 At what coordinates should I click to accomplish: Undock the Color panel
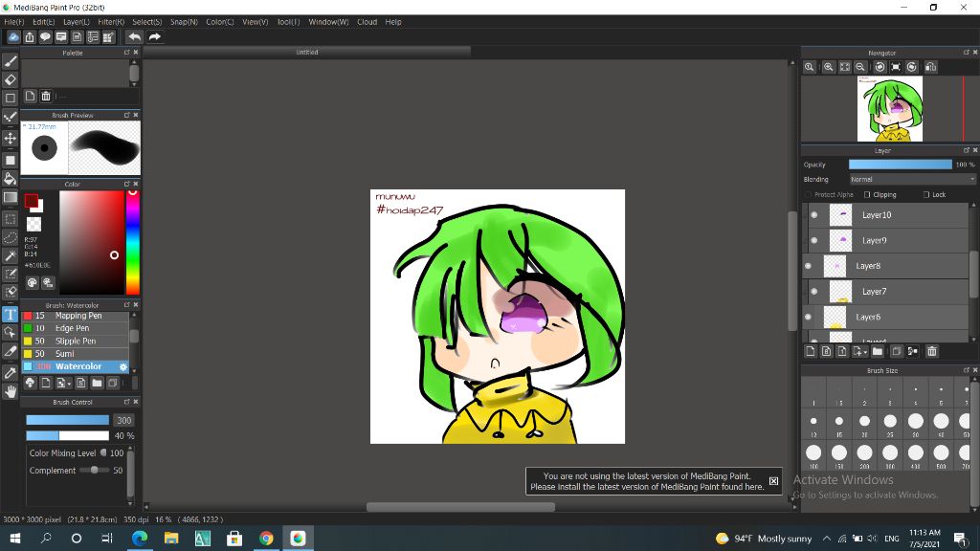[x=127, y=184]
